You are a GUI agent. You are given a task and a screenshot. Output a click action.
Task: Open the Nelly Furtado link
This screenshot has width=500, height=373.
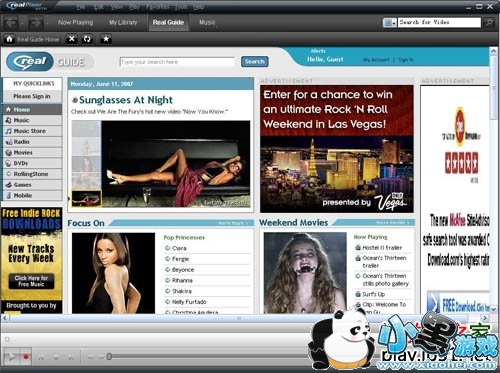pos(189,302)
